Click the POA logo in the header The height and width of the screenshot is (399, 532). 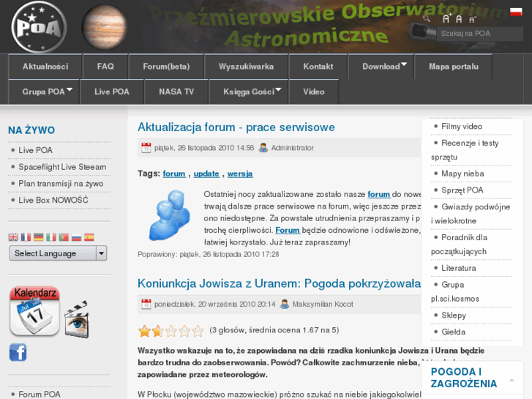pyautogui.click(x=39, y=27)
